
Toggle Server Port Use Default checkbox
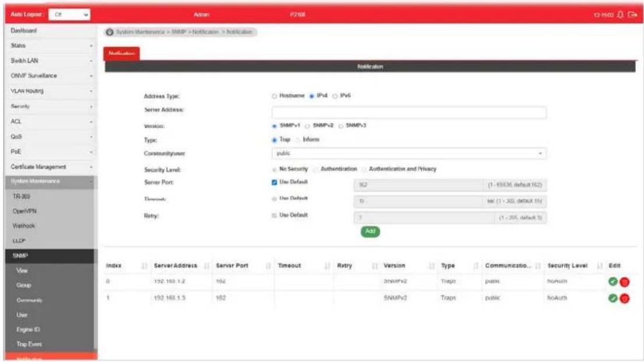point(274,182)
